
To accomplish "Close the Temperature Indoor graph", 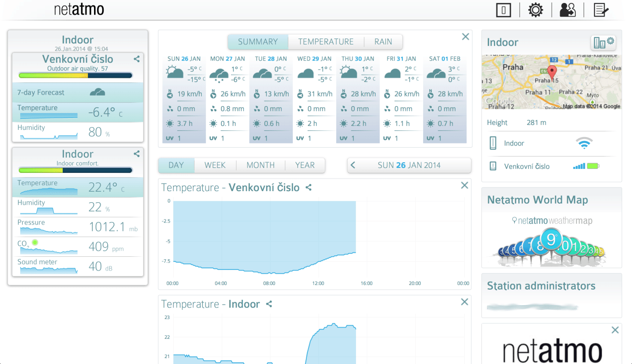I will (x=464, y=302).
